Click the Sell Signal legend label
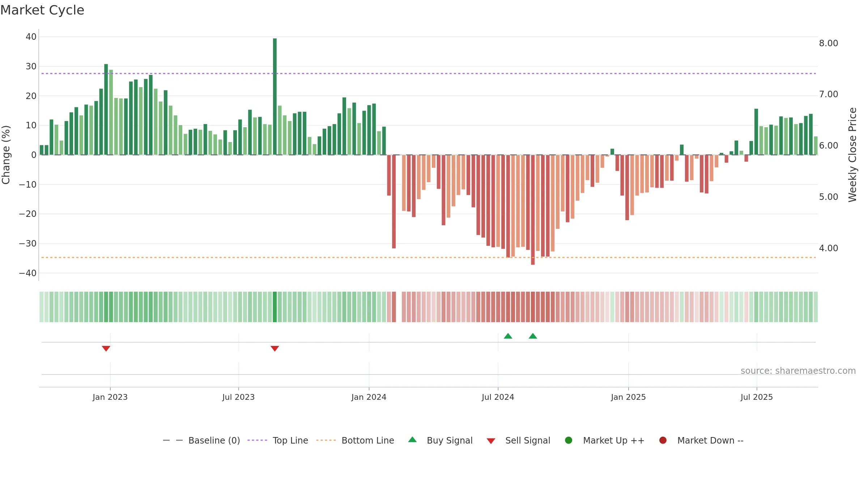Image resolution: width=868 pixels, height=488 pixels. 528,441
